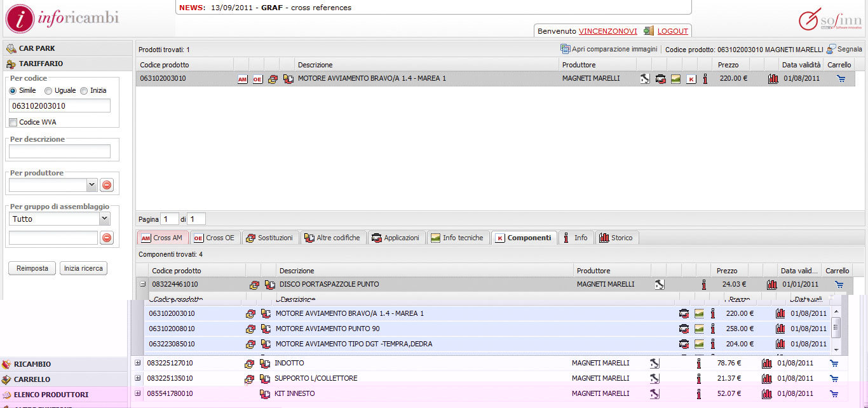
Task: Open the ELENCO PRODUTTORI sidebar section
Action: pyautogui.click(x=64, y=395)
